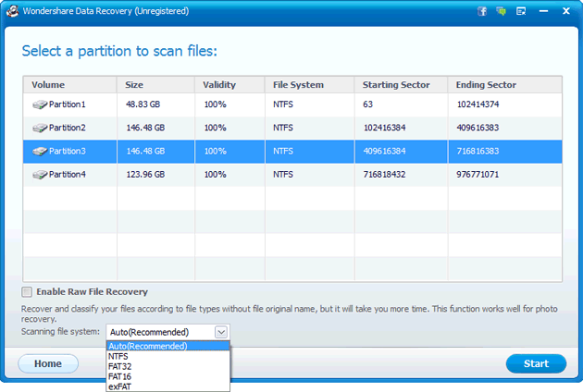
Task: Pick FAT32 from the file system list
Action: tap(119, 366)
